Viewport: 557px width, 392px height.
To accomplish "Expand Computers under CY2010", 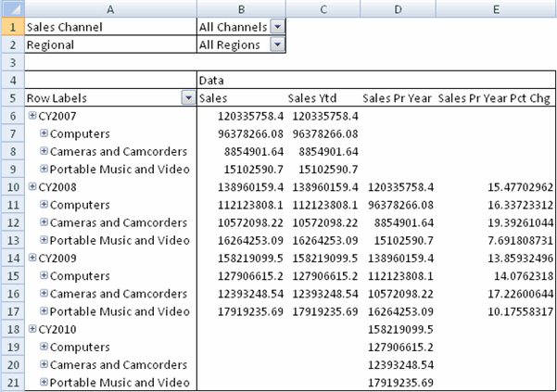I will [44, 347].
